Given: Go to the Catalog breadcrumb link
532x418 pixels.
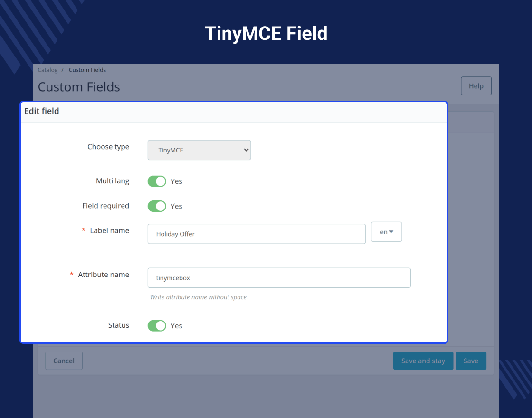Looking at the screenshot, I should (x=47, y=70).
